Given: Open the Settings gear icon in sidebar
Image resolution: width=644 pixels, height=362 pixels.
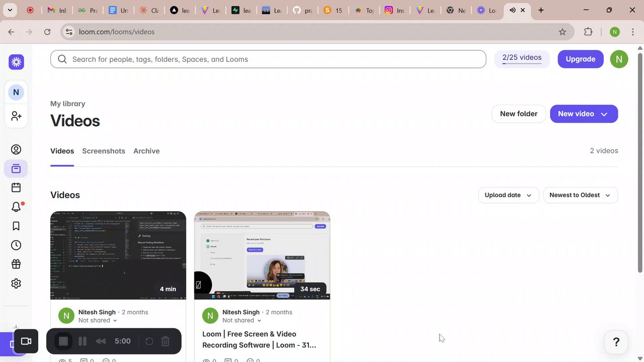Looking at the screenshot, I should tap(16, 283).
